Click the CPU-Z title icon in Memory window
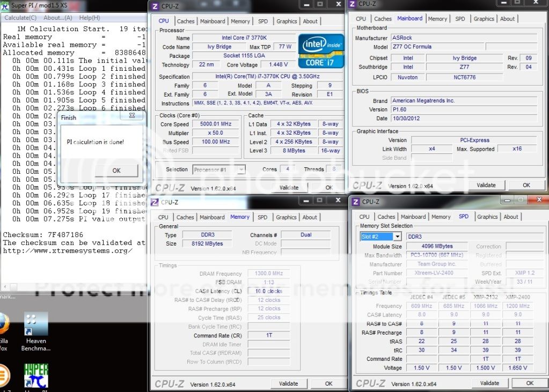549x392 pixels. [155, 202]
